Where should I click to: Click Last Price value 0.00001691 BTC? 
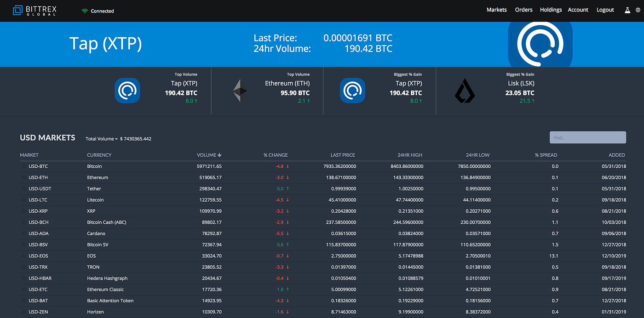(x=358, y=38)
